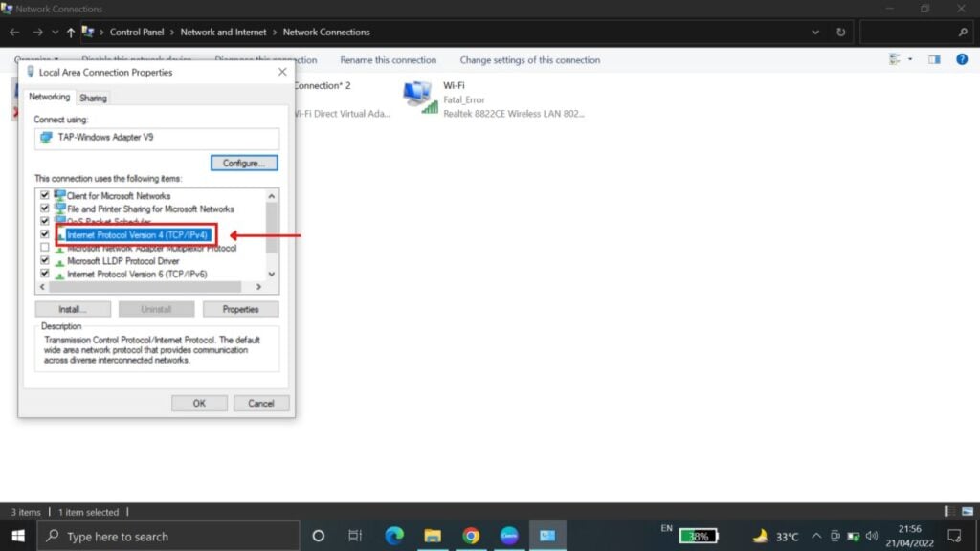Open Canva app from the taskbar
The height and width of the screenshot is (551, 980).
coord(509,536)
